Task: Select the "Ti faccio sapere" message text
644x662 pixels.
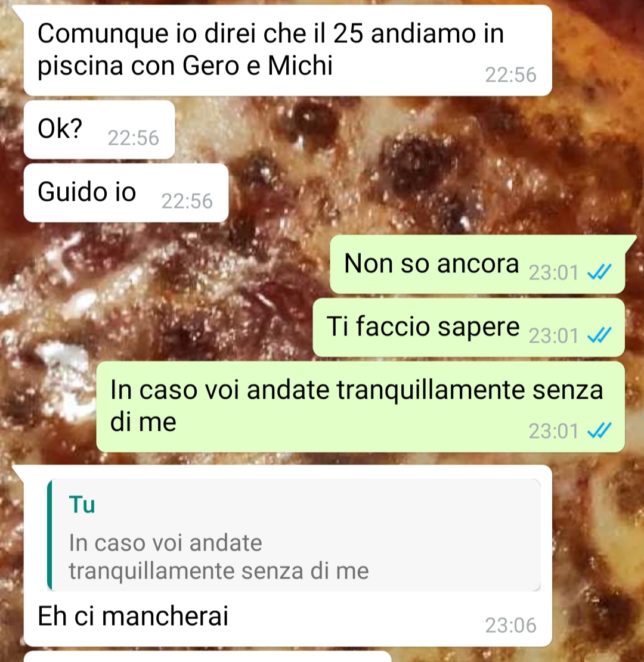Action: [x=423, y=327]
